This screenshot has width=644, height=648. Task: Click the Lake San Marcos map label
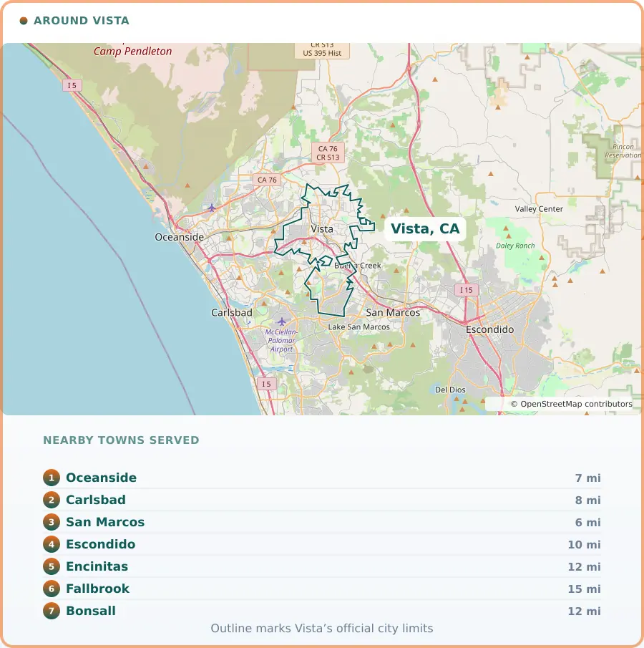358,327
